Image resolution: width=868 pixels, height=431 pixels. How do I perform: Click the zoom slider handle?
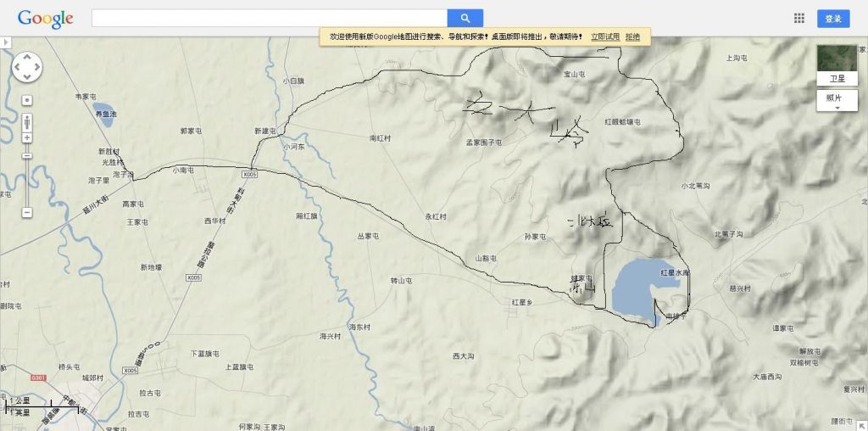tap(27, 155)
